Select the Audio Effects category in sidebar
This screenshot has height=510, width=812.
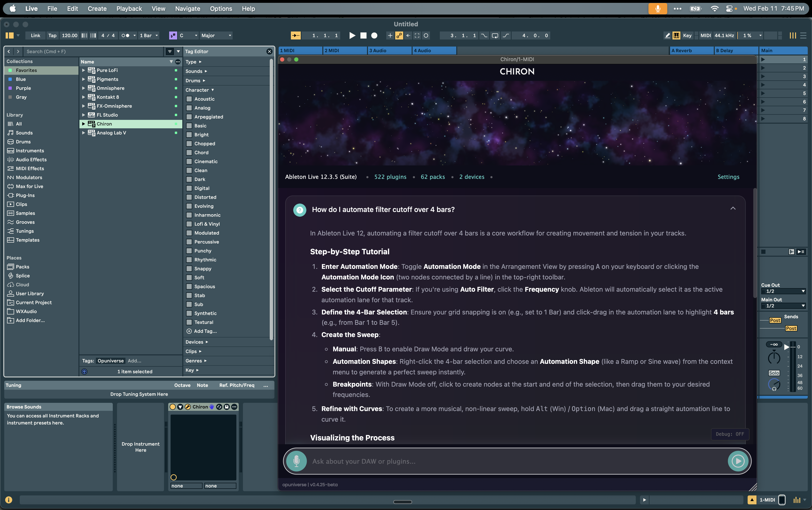31,159
